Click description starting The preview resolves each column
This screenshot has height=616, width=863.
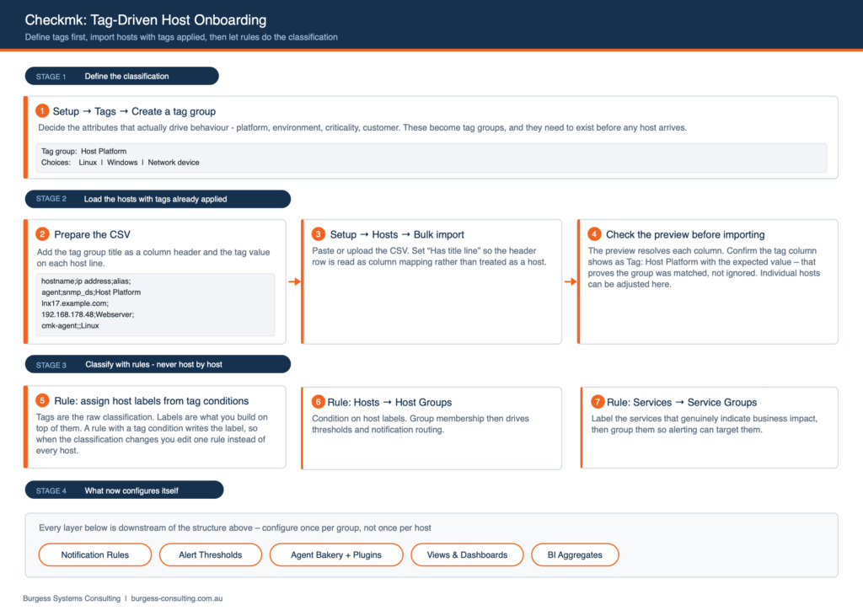coord(704,267)
